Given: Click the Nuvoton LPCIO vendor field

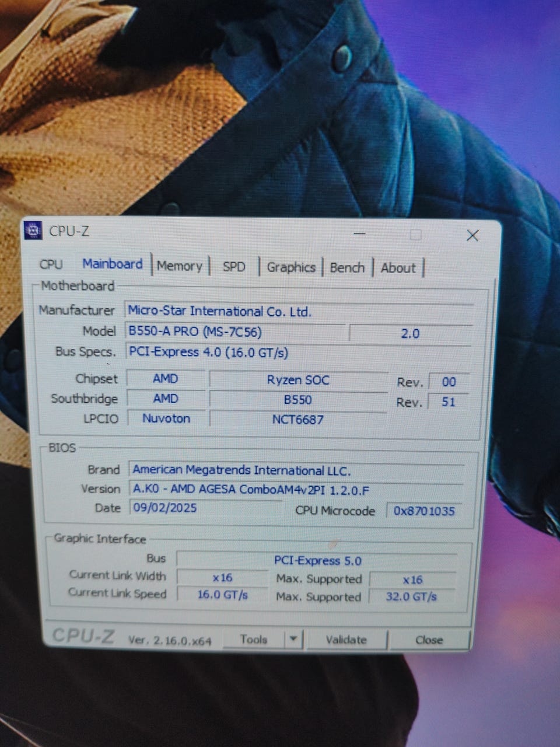Looking at the screenshot, I should pyautogui.click(x=166, y=418).
